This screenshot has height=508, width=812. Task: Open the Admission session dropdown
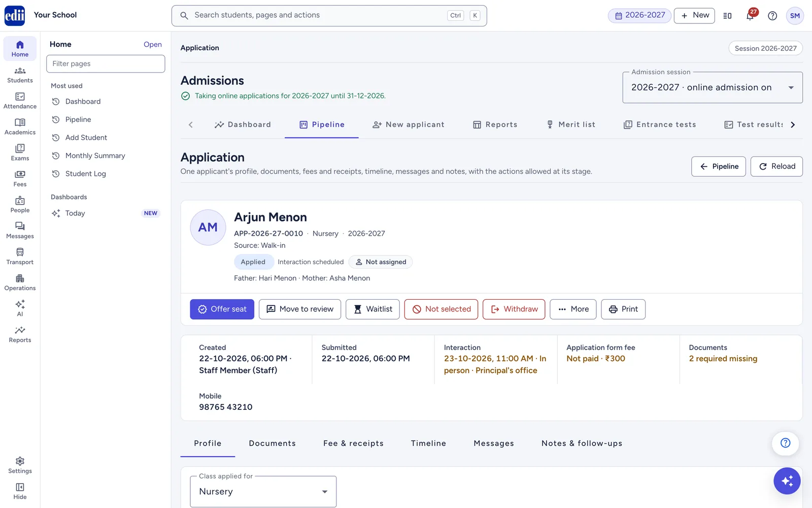[x=713, y=87]
